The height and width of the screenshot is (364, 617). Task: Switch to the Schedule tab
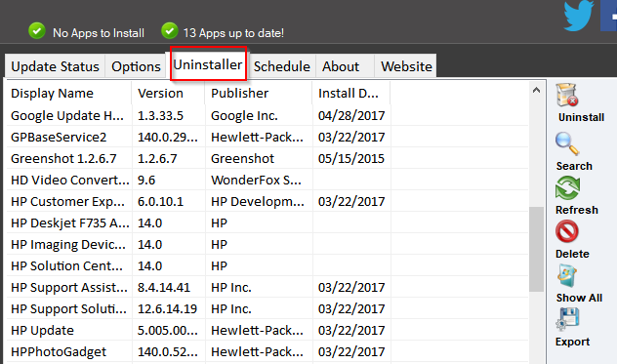282,66
